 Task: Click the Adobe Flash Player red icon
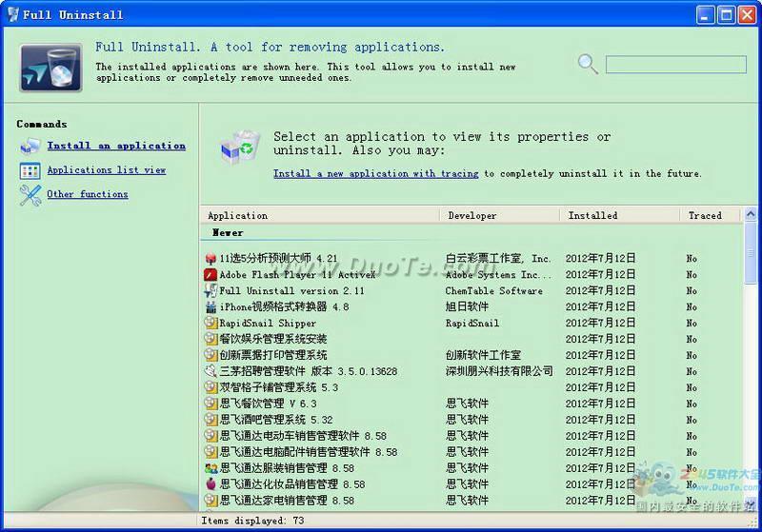pyautogui.click(x=211, y=275)
